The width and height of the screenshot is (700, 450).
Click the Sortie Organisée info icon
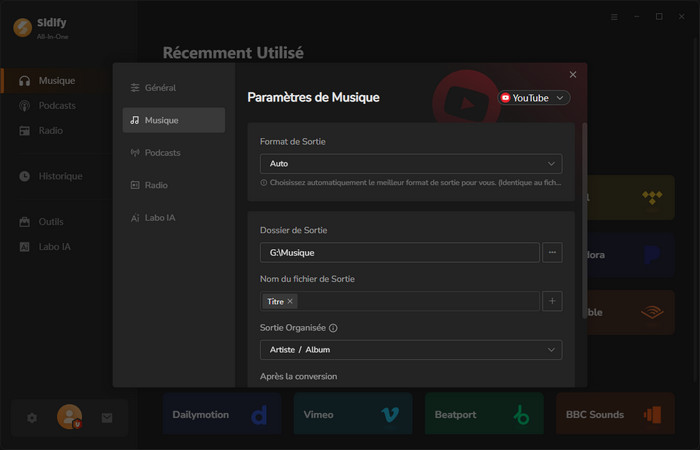333,328
